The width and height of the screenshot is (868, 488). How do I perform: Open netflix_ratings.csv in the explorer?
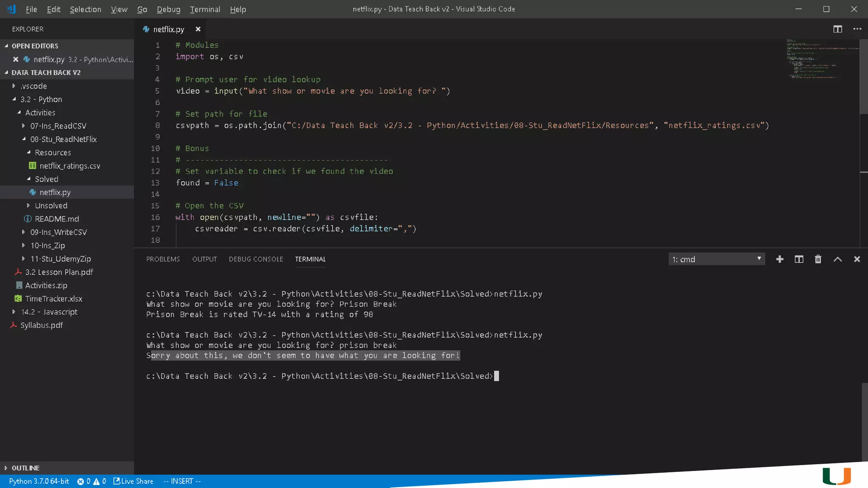pos(70,166)
